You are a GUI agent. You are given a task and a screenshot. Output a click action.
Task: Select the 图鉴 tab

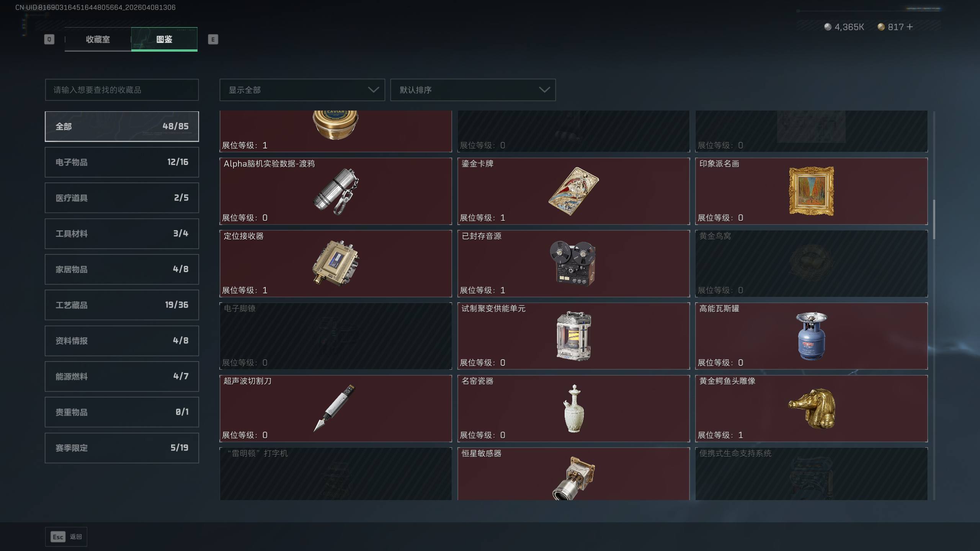point(164,39)
